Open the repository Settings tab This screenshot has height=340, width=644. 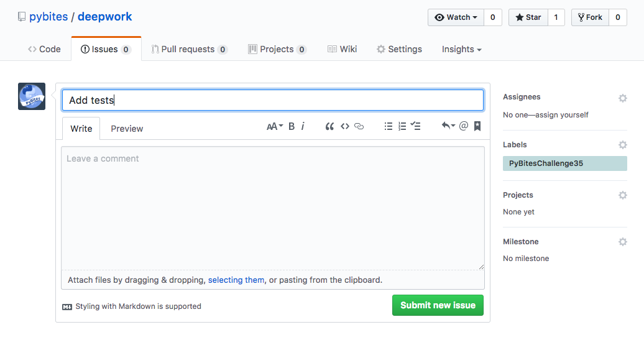point(399,49)
